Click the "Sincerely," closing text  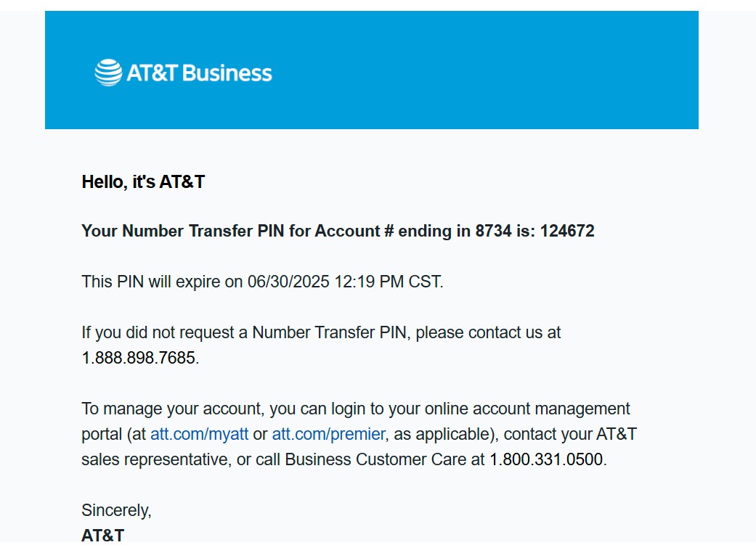116,510
